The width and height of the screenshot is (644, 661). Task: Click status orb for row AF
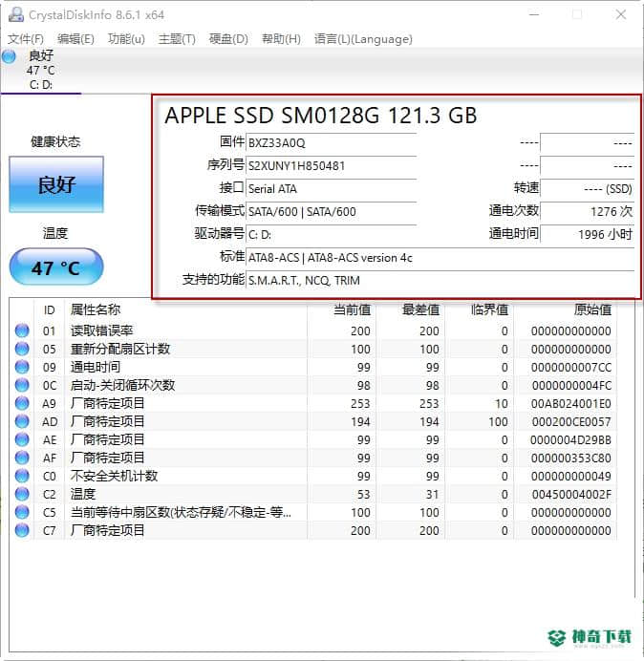22,458
